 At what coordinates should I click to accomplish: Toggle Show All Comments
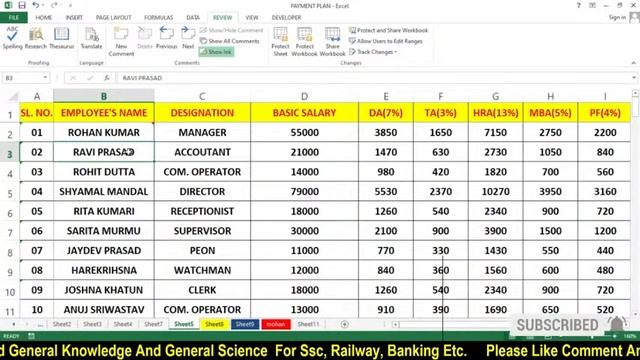tap(230, 41)
